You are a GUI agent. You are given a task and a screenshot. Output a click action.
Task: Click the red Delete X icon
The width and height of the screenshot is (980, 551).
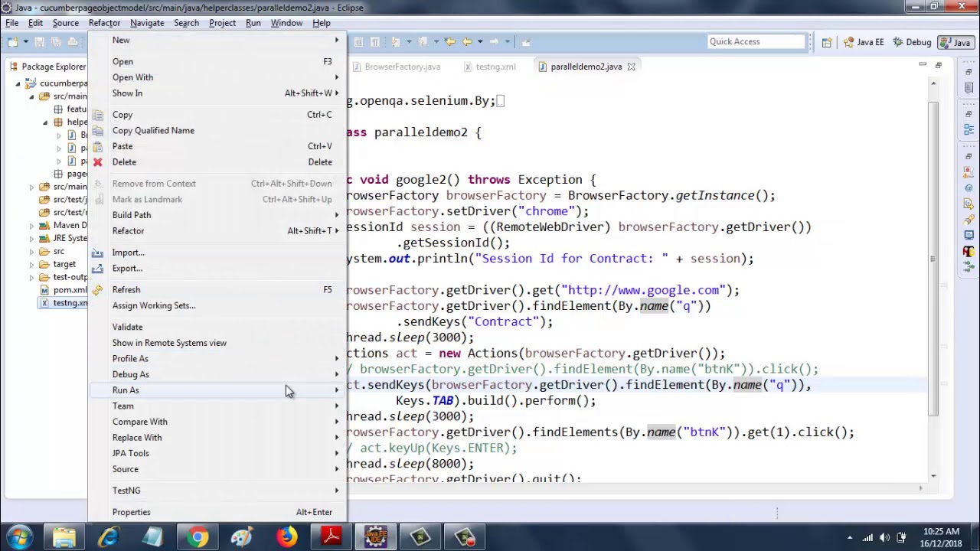(97, 162)
